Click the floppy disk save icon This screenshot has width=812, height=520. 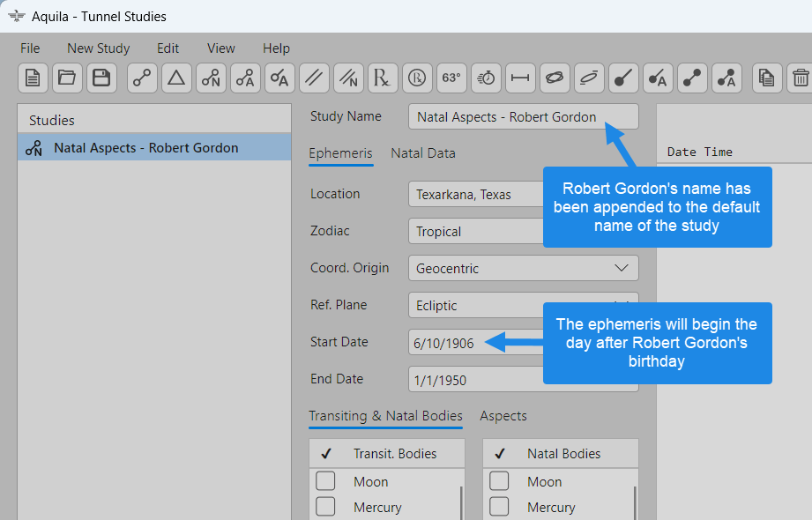pyautogui.click(x=101, y=78)
